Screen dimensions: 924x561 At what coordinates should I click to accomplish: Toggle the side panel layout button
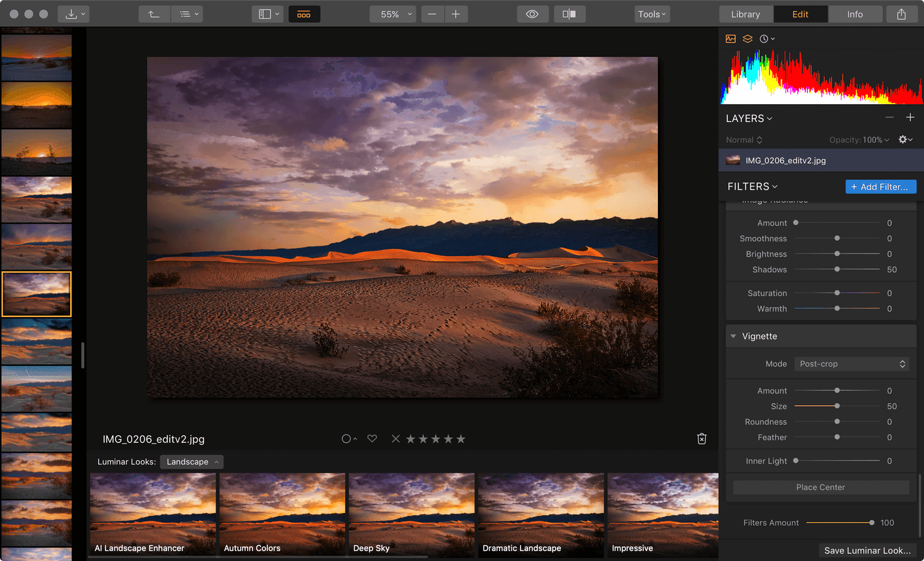coord(268,14)
